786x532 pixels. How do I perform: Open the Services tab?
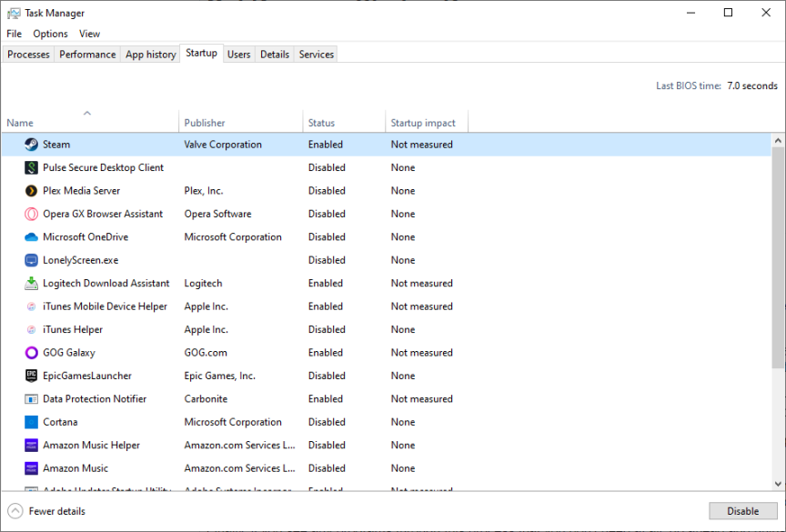click(316, 55)
